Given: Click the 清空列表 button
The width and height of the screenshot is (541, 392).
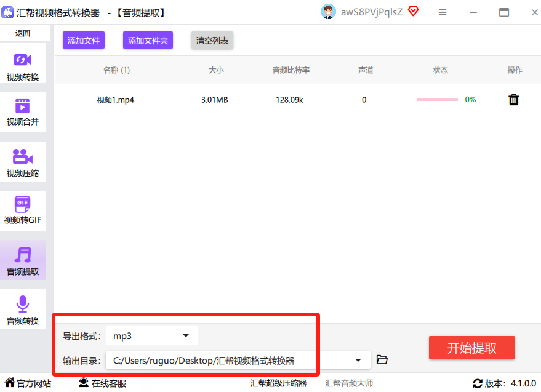Looking at the screenshot, I should point(212,41).
